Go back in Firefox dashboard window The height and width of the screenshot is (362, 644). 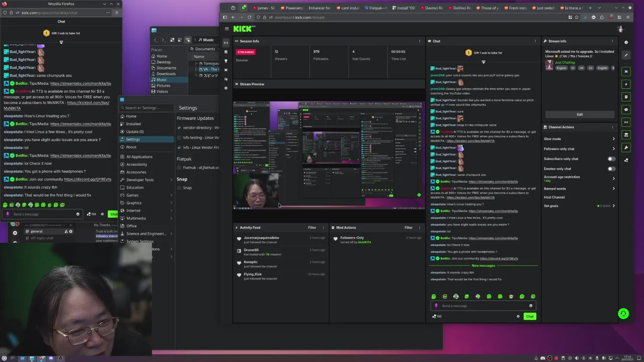pyautogui.click(x=233, y=17)
